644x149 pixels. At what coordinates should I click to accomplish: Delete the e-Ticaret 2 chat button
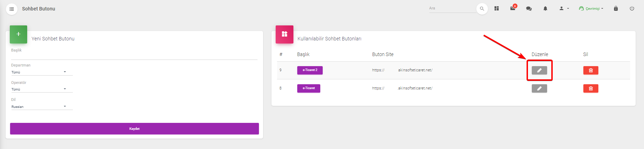[x=591, y=70]
